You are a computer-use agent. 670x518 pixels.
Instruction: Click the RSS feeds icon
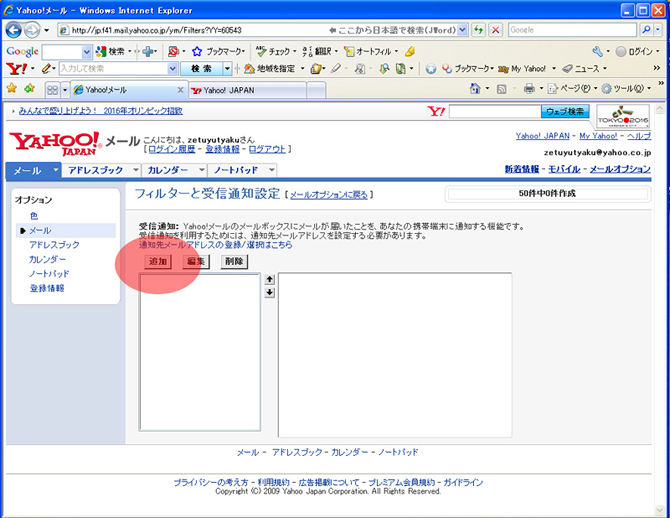pyautogui.click(x=502, y=89)
